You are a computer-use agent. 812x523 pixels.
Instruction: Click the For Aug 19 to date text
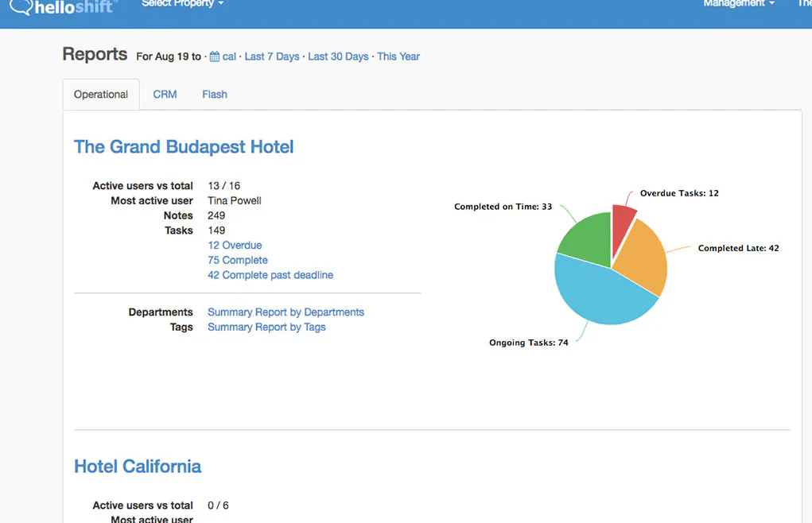169,56
